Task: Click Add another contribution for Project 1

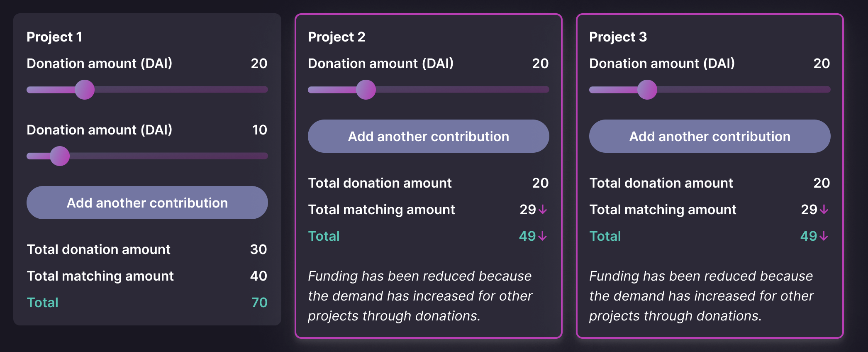Action: [x=147, y=203]
